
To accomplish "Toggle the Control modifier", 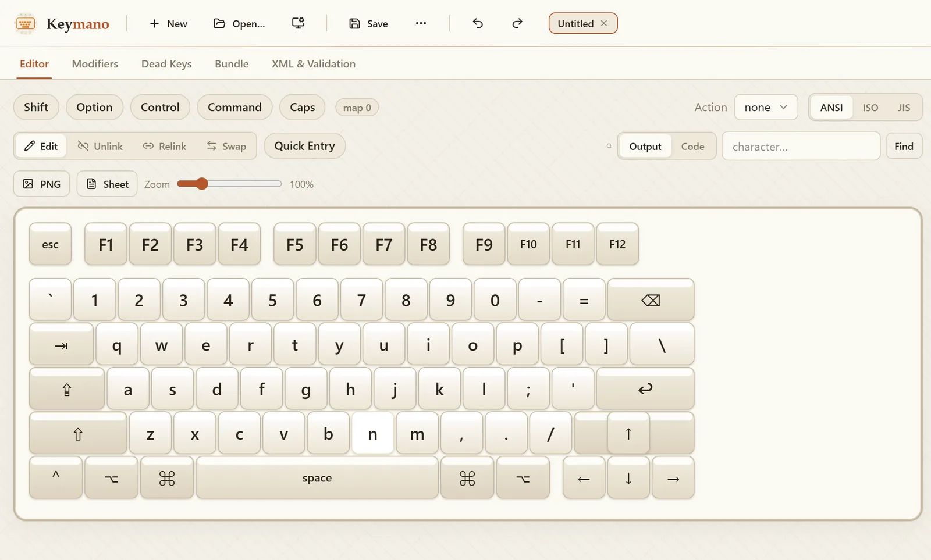I will tap(160, 107).
